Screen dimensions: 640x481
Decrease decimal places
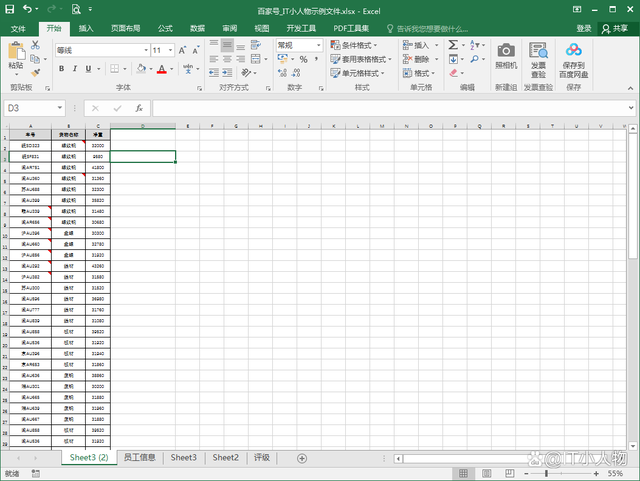[x=296, y=73]
